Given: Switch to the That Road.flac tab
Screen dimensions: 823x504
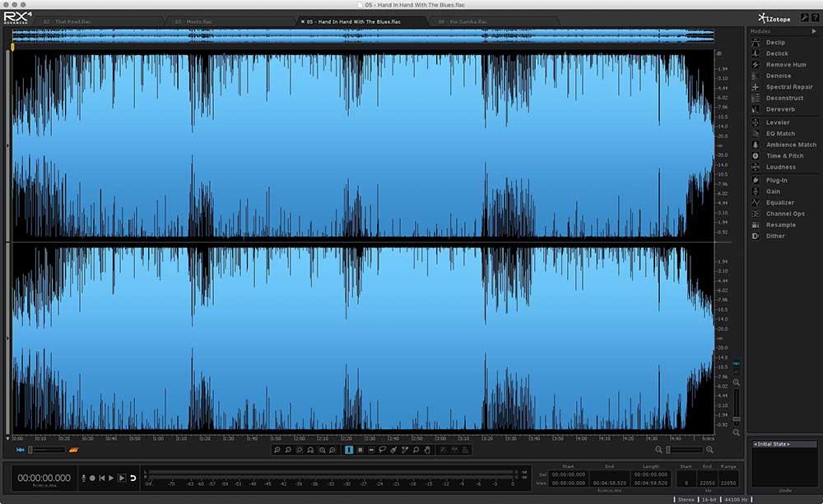Looking at the screenshot, I should click(x=67, y=22).
